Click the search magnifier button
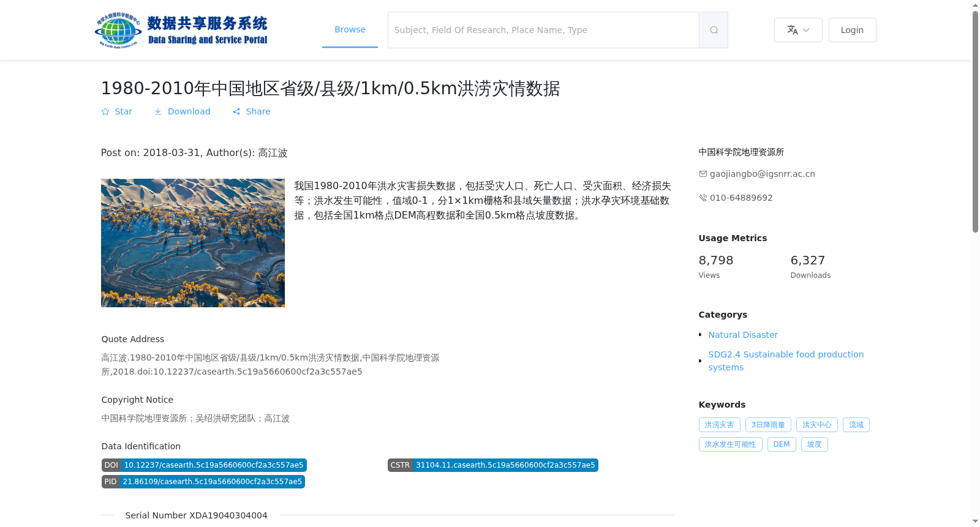This screenshot has height=527, width=980. pos(714,30)
